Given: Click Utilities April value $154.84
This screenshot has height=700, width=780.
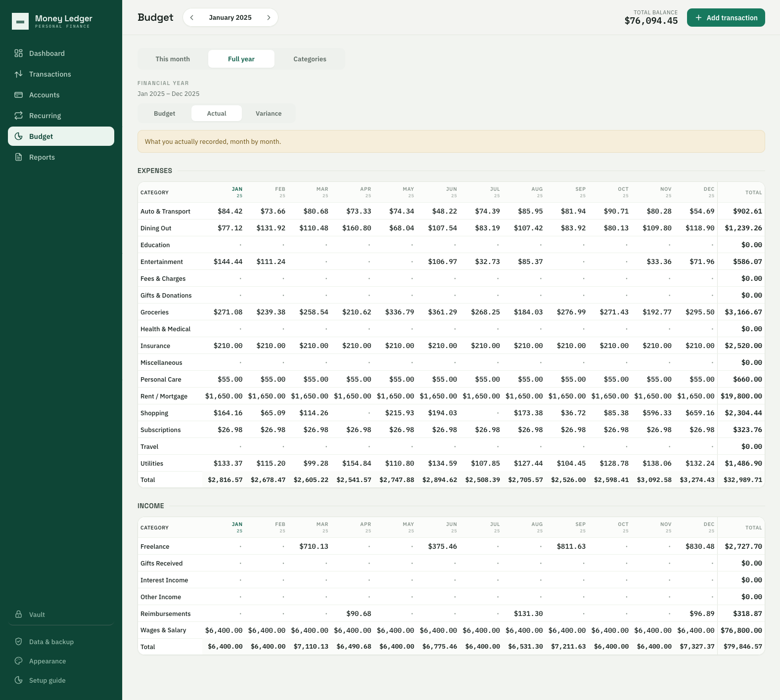Looking at the screenshot, I should tap(357, 463).
